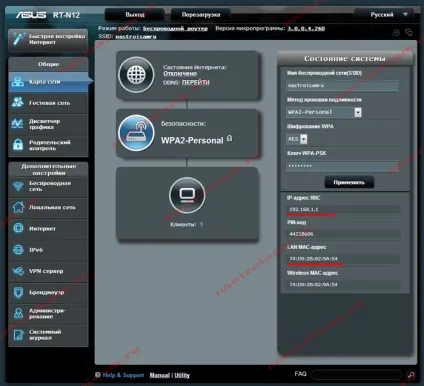Viewport: 424px width, 386px height.
Task: Open Traffic Manager graph icon
Action: 18,124
